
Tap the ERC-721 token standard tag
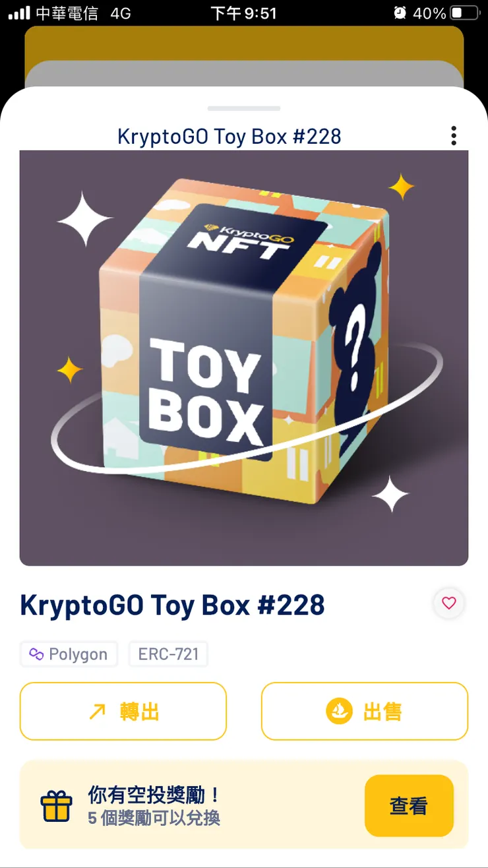[168, 654]
